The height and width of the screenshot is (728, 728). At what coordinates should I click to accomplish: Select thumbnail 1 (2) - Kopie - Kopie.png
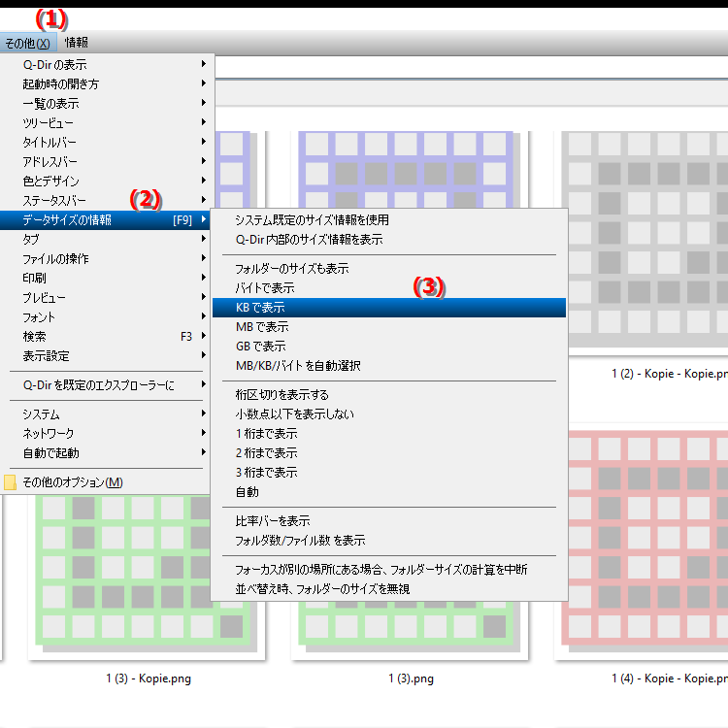coord(648,239)
